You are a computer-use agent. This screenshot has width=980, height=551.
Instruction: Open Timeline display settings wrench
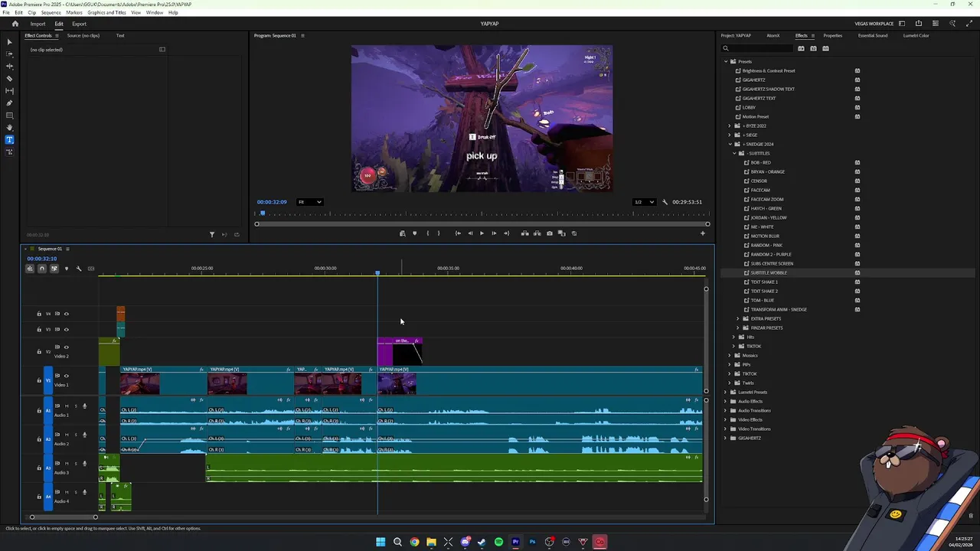78,269
